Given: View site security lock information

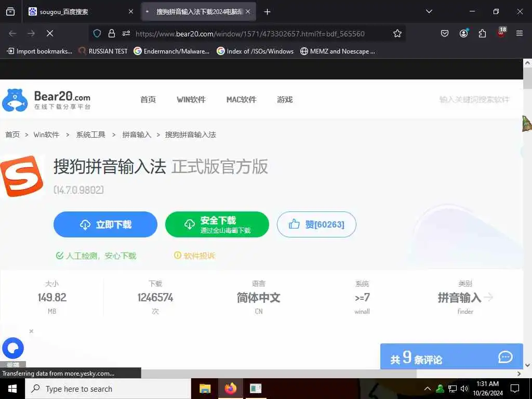Looking at the screenshot, I should click(112, 33).
